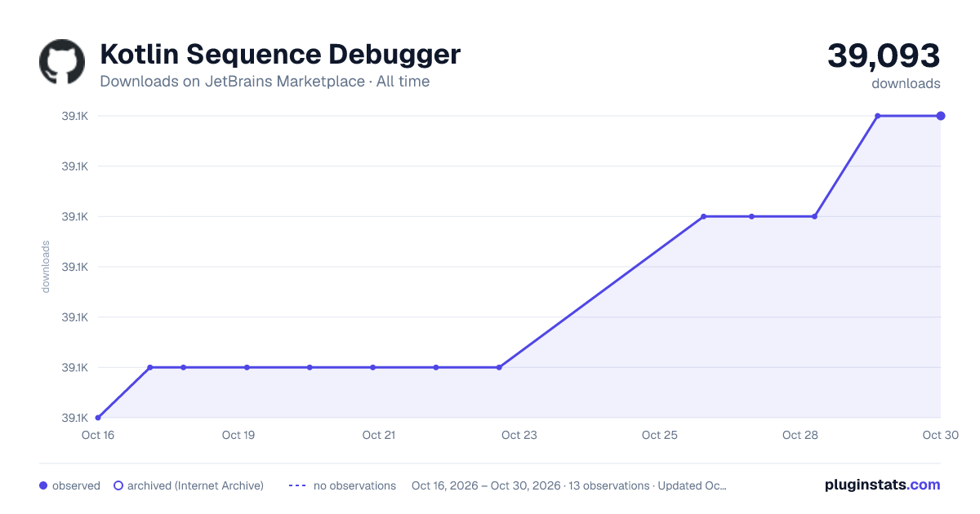
Task: Click the Kotlin Sequence Debugger title
Action: click(280, 55)
